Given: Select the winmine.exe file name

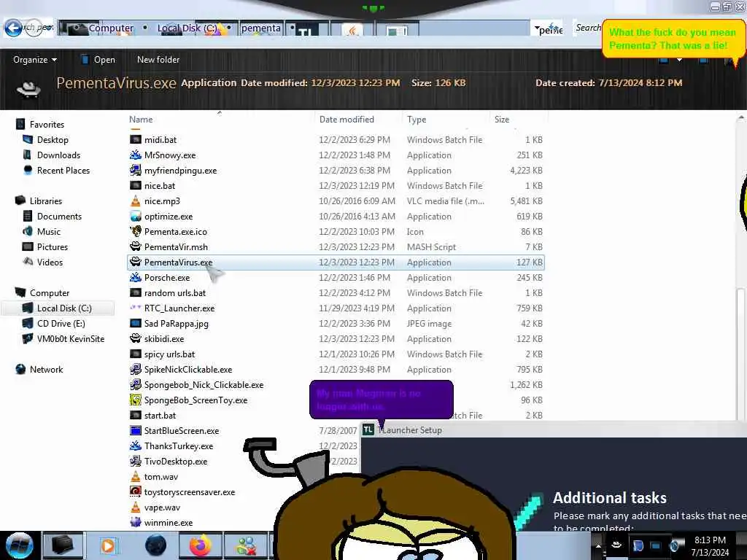Looking at the screenshot, I should point(169,523).
